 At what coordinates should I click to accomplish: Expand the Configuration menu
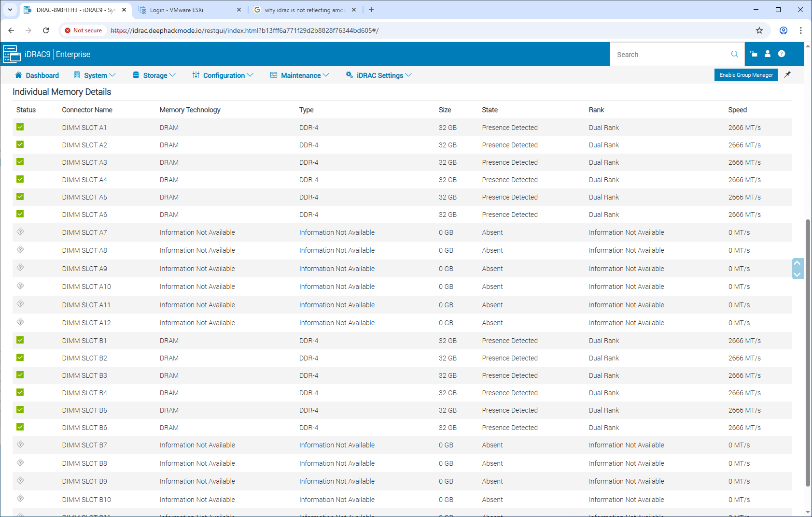coord(223,75)
